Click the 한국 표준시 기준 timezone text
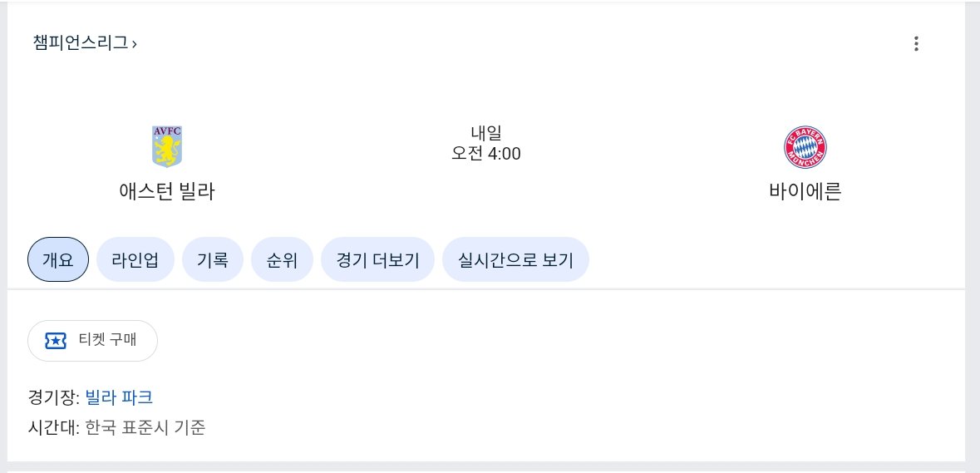The width and height of the screenshot is (980, 473). [145, 429]
